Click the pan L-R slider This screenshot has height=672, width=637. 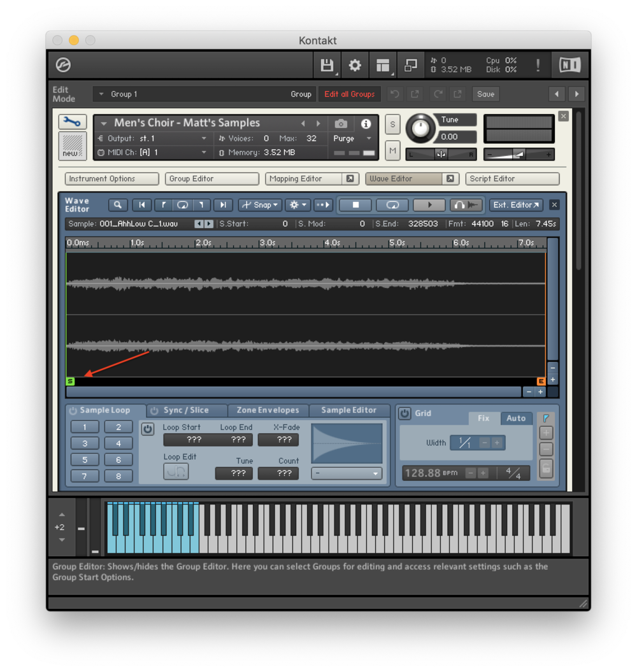point(441,154)
